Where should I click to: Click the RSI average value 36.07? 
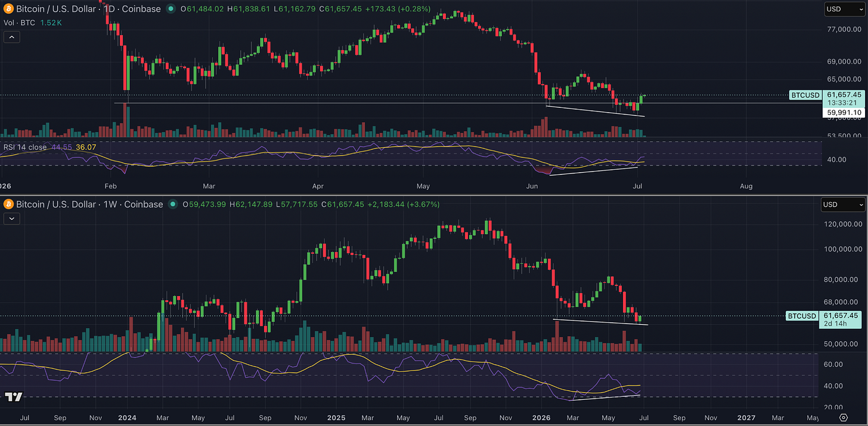pyautogui.click(x=86, y=147)
